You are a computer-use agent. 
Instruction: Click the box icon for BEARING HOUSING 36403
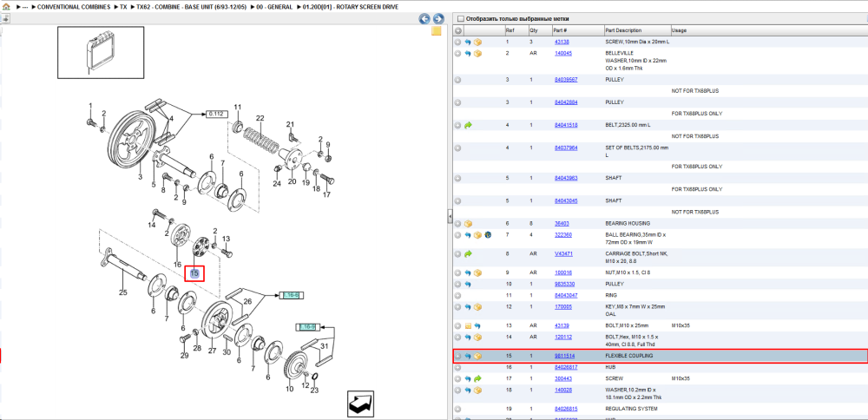[x=468, y=224]
